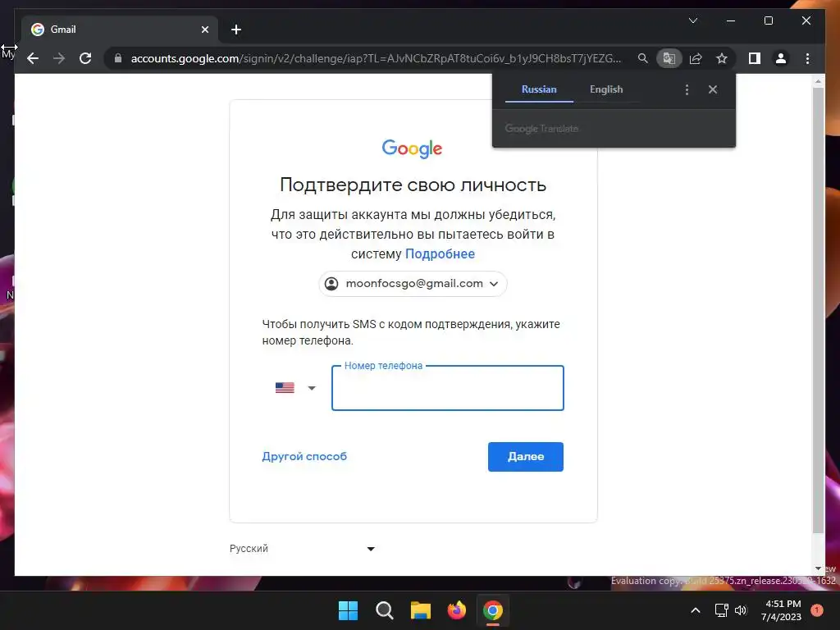
Task: Open Firefox from the taskbar
Action: (x=456, y=610)
